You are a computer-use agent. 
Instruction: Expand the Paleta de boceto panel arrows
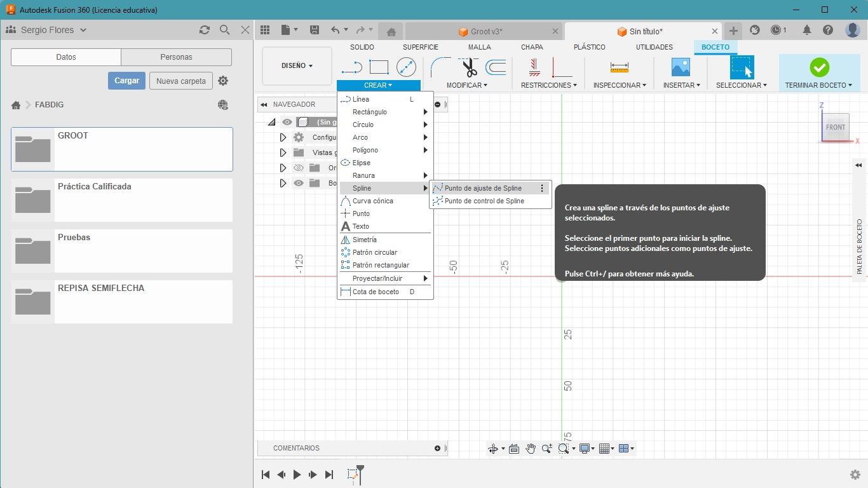[x=858, y=165]
